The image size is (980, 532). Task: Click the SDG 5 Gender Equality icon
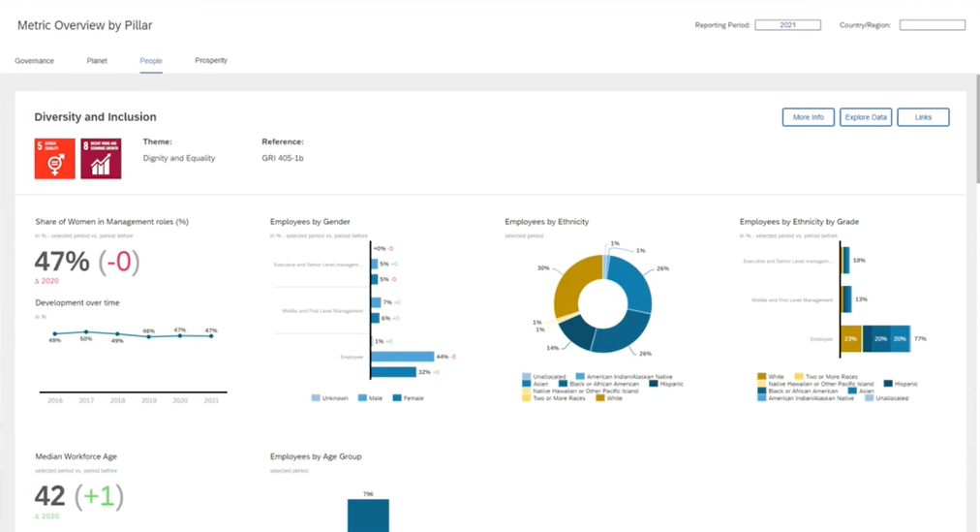(x=54, y=157)
